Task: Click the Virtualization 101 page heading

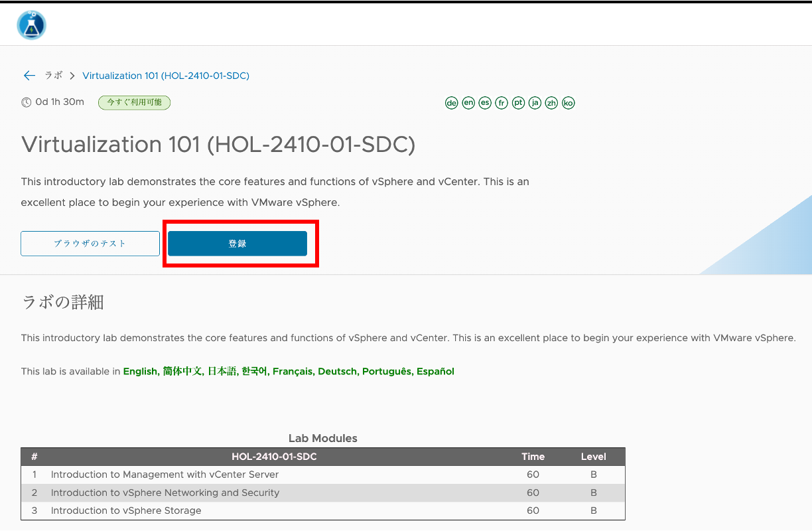Action: (x=218, y=145)
